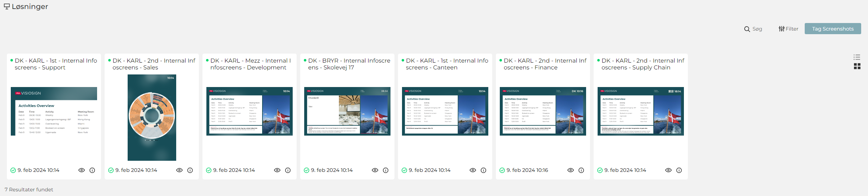The height and width of the screenshot is (196, 868).
Task: Click '7 Resultater fundet' results text
Action: coord(29,190)
